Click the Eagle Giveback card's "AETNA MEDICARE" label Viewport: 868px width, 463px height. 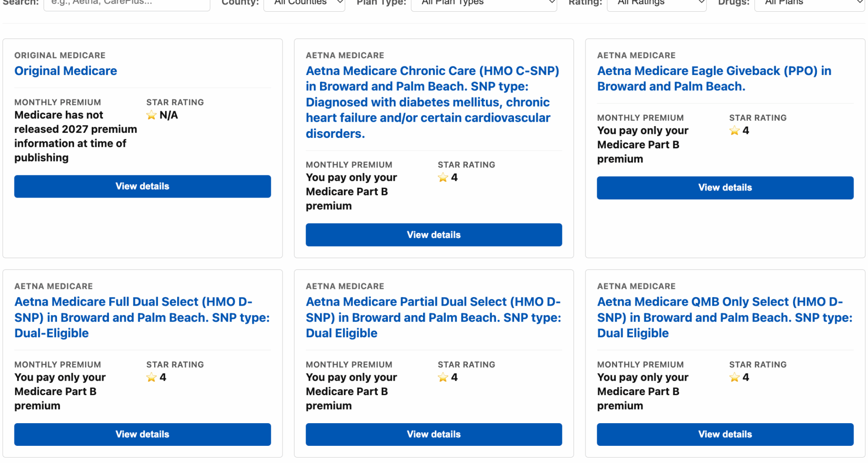pyautogui.click(x=636, y=55)
